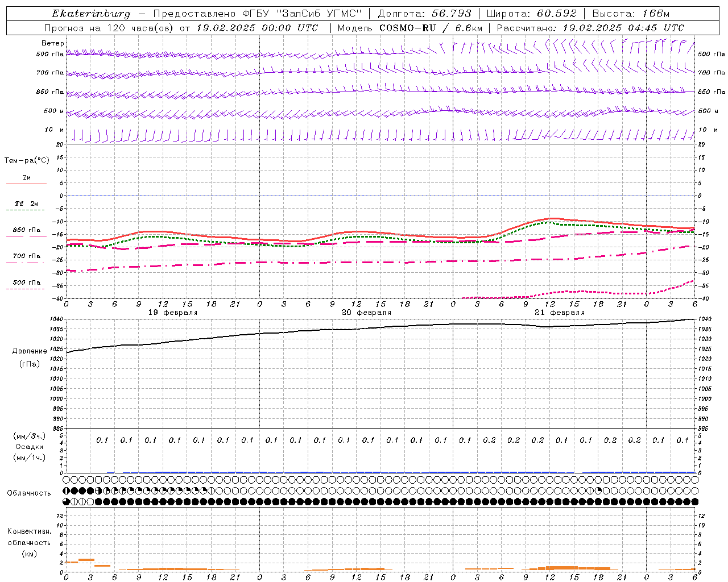Click the '(км)' convective height unit label
728x582 pixels.
(29, 554)
